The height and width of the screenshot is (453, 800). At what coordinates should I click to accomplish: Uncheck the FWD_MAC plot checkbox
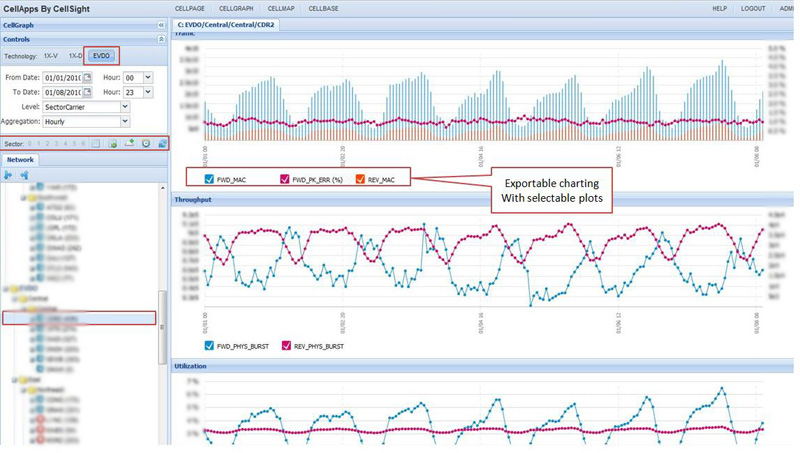209,180
